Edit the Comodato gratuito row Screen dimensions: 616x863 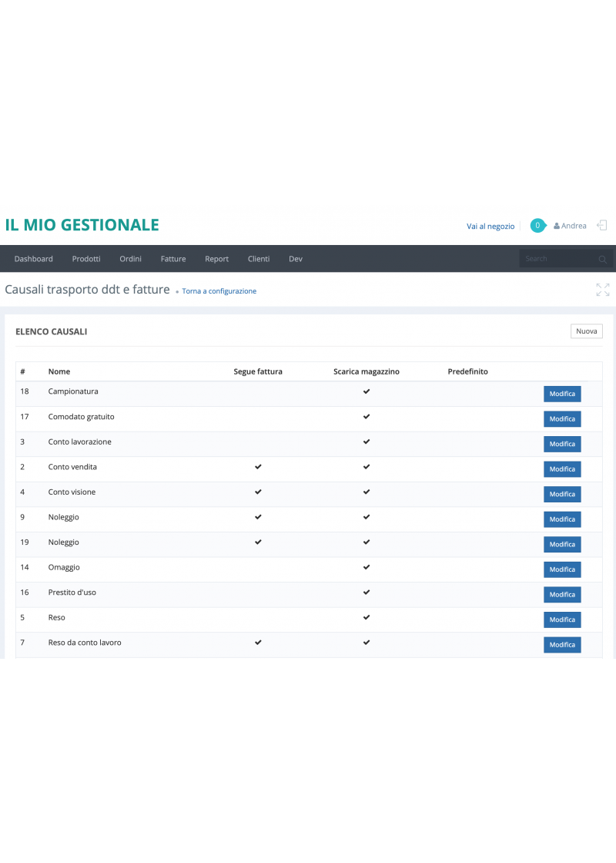click(x=562, y=419)
